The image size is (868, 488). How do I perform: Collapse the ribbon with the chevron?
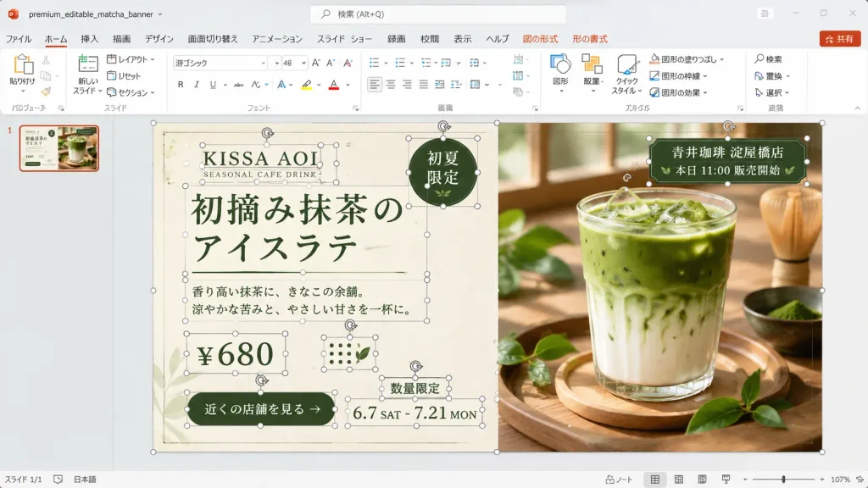pyautogui.click(x=857, y=108)
